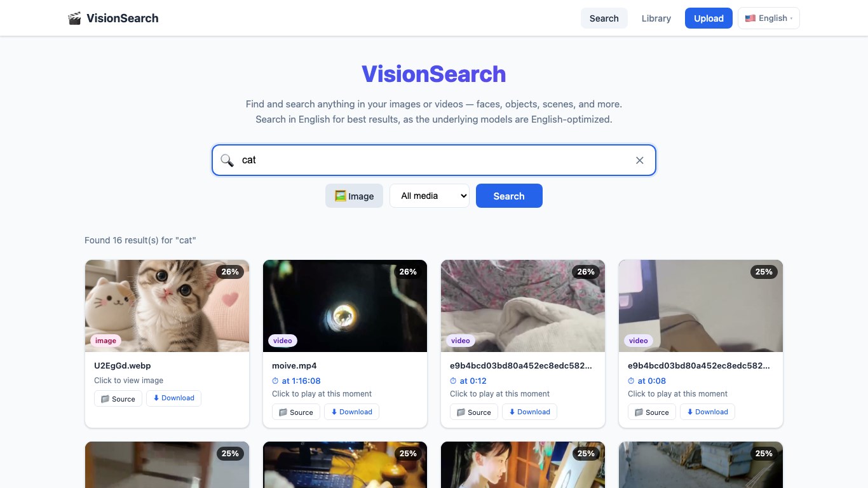
Task: Click the "at 0:12" timestamp link
Action: (468, 381)
